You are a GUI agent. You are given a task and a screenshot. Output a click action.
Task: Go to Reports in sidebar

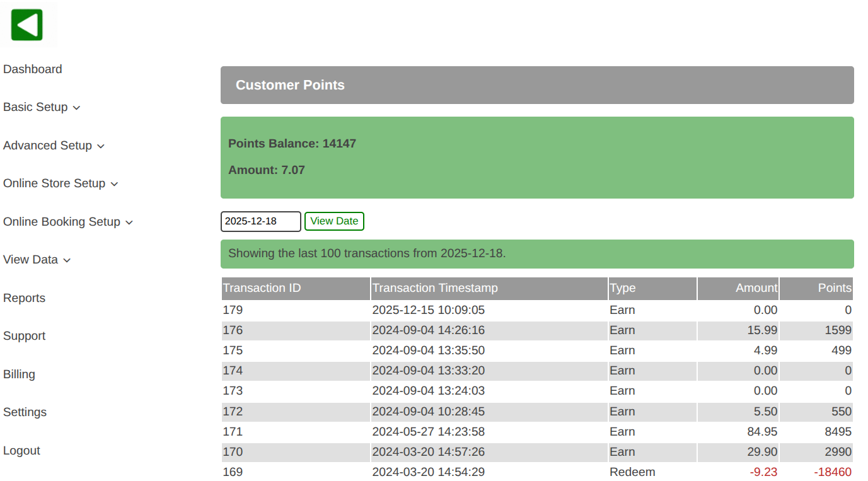(x=24, y=298)
